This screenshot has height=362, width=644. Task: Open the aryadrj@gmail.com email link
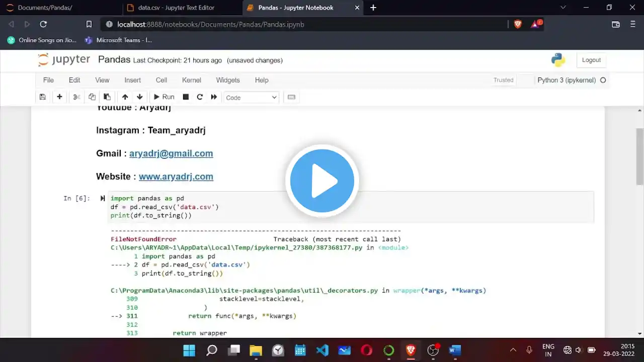[171, 153]
